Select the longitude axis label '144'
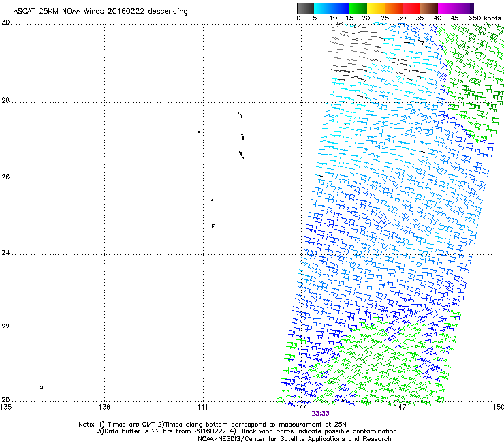Viewport: 504px width, 443px height. click(301, 407)
